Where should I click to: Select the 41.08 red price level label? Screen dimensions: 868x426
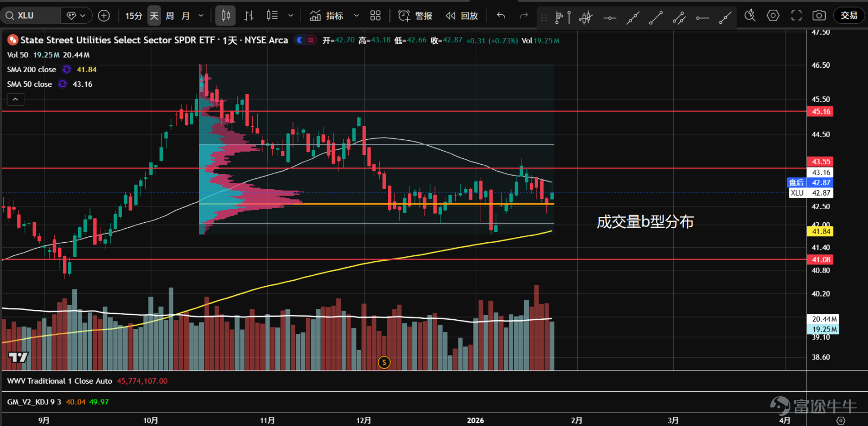[821, 260]
